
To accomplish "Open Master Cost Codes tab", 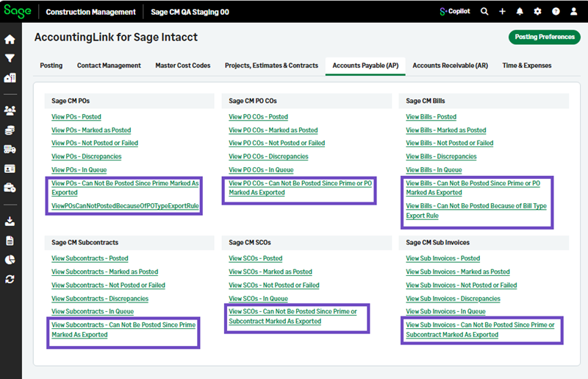I will (182, 65).
